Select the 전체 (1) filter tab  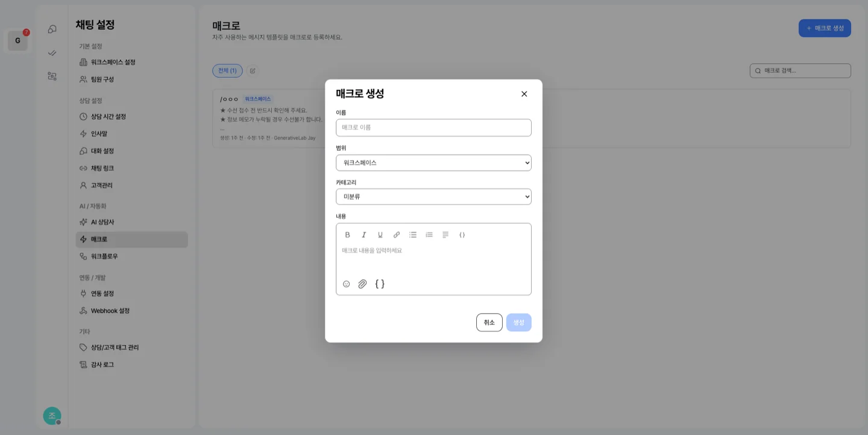pos(227,71)
